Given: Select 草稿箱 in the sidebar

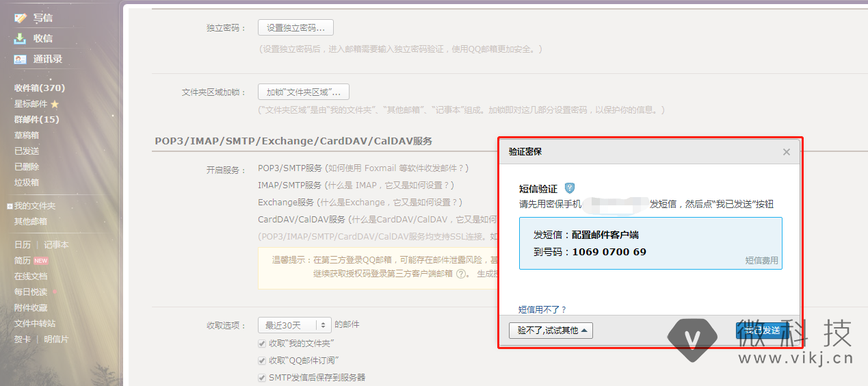Looking at the screenshot, I should coord(27,136).
